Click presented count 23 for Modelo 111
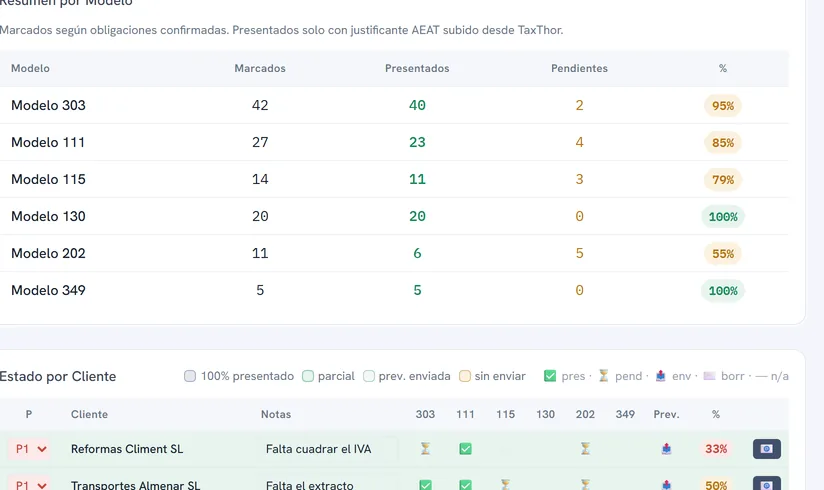Screen dimensions: 824x490 (417, 142)
